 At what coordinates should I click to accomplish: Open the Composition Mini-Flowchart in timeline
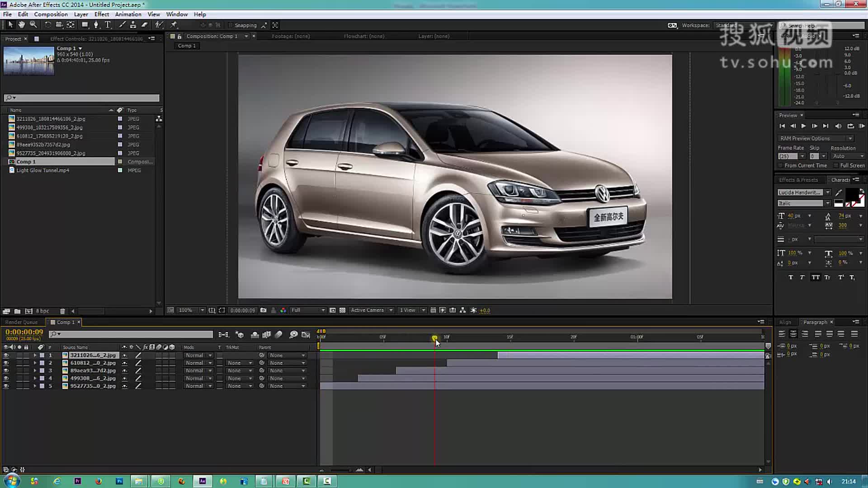click(223, 335)
